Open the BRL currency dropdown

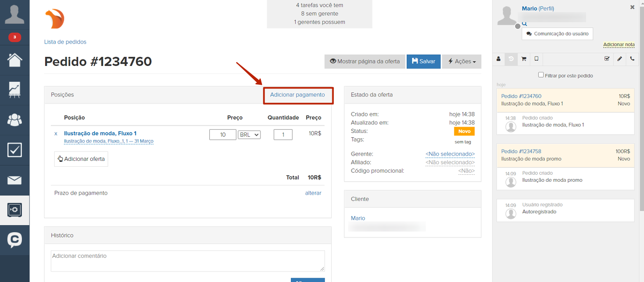pos(249,135)
